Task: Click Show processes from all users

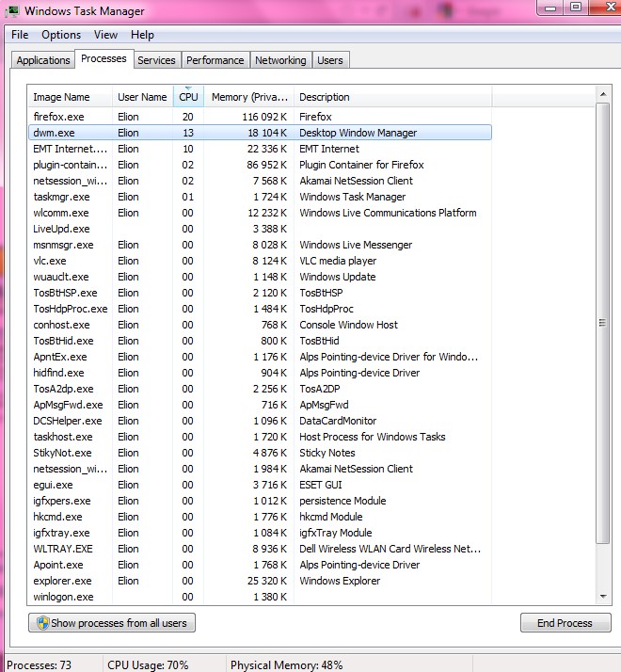Action: (x=112, y=623)
